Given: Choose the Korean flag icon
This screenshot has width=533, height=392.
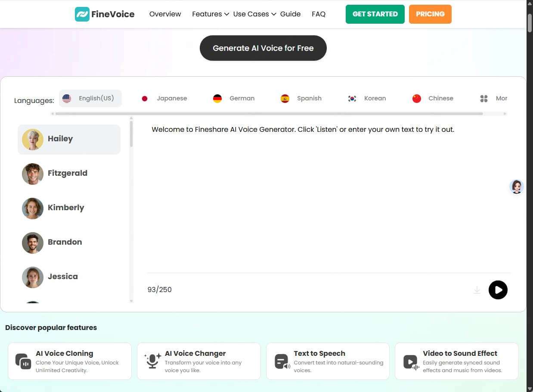Looking at the screenshot, I should [x=352, y=99].
